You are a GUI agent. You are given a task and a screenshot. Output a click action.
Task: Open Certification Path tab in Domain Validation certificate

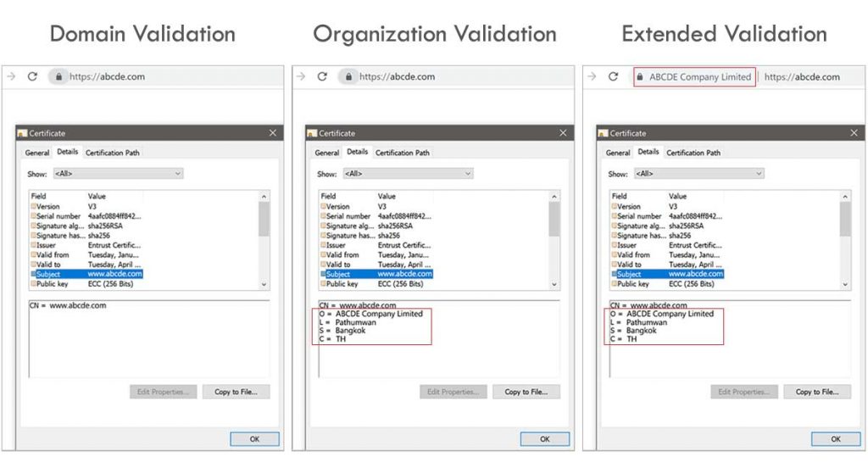[113, 153]
